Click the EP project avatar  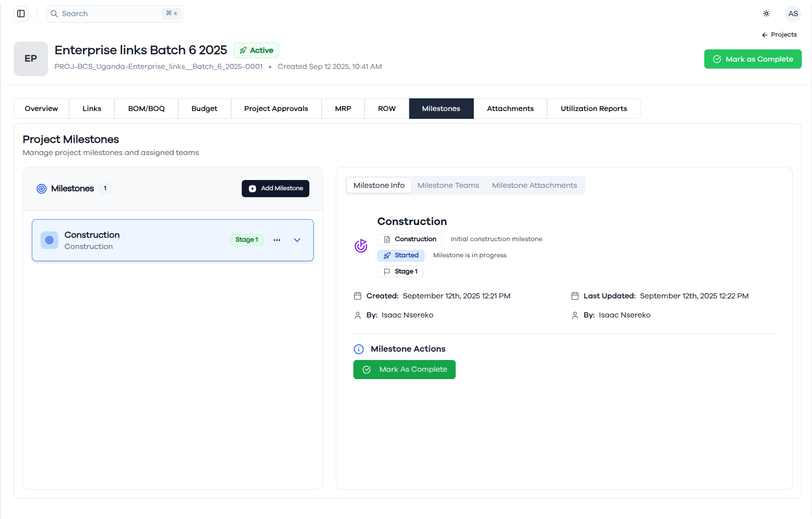click(31, 59)
